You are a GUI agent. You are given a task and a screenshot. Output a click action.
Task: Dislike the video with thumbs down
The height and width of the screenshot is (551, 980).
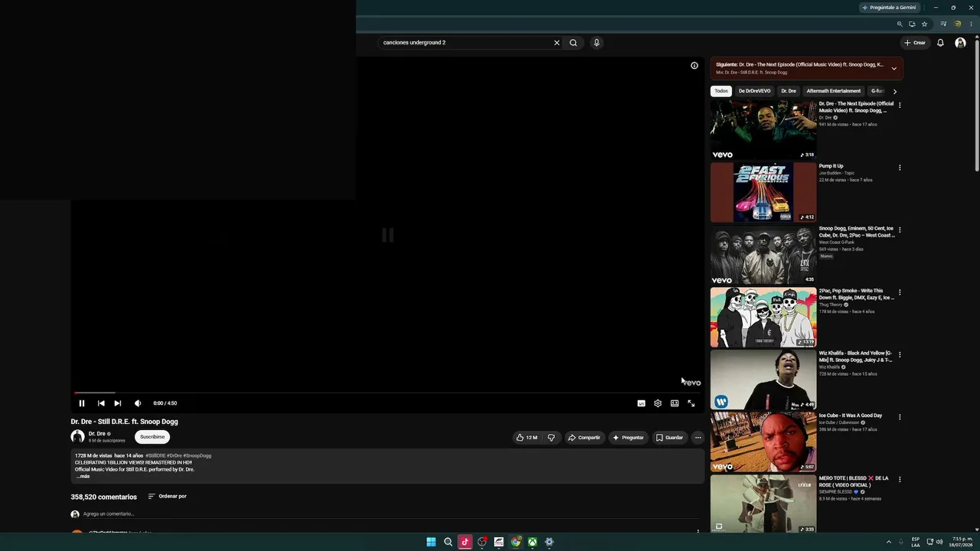pos(551,438)
